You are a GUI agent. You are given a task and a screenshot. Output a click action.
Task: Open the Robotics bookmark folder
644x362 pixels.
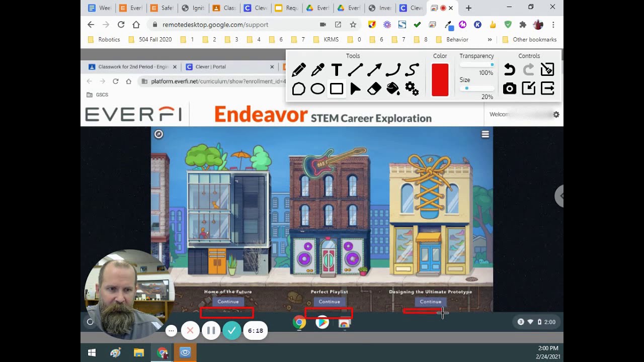coord(104,39)
